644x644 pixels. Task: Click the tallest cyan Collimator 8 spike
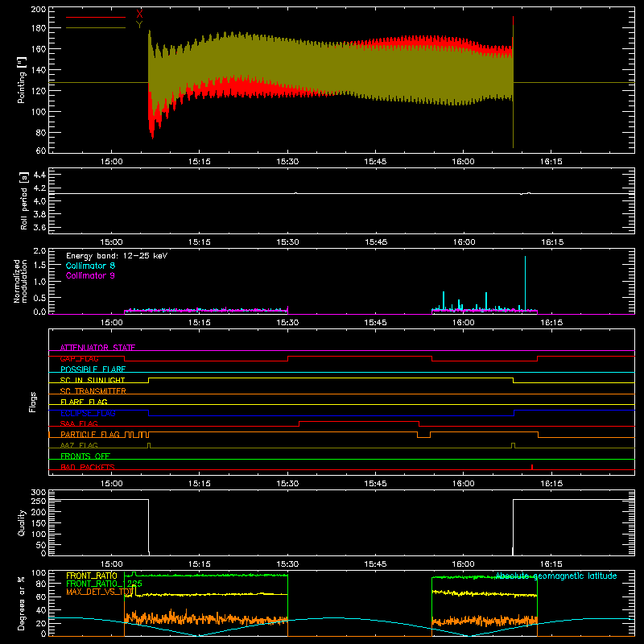pyautogui.click(x=525, y=283)
